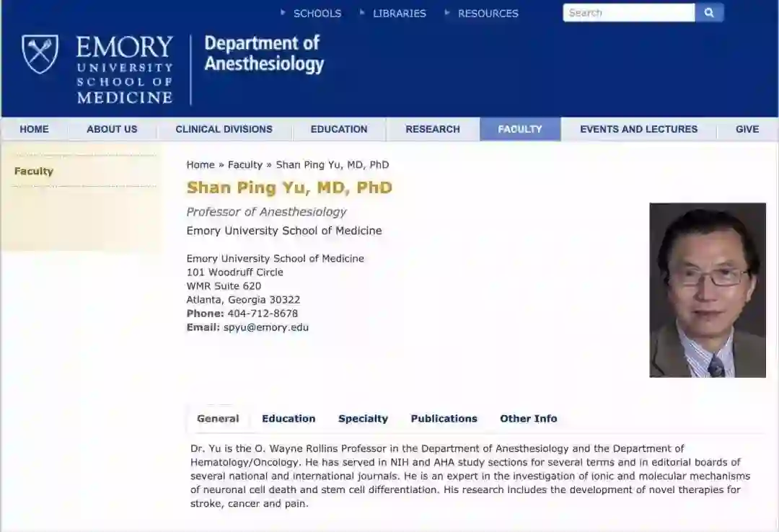Open Clinical Divisions menu item
This screenshot has height=532, width=779.
pyautogui.click(x=224, y=129)
